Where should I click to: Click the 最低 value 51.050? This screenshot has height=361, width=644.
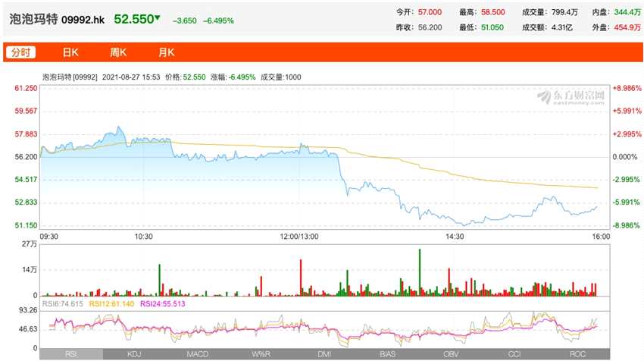492,27
